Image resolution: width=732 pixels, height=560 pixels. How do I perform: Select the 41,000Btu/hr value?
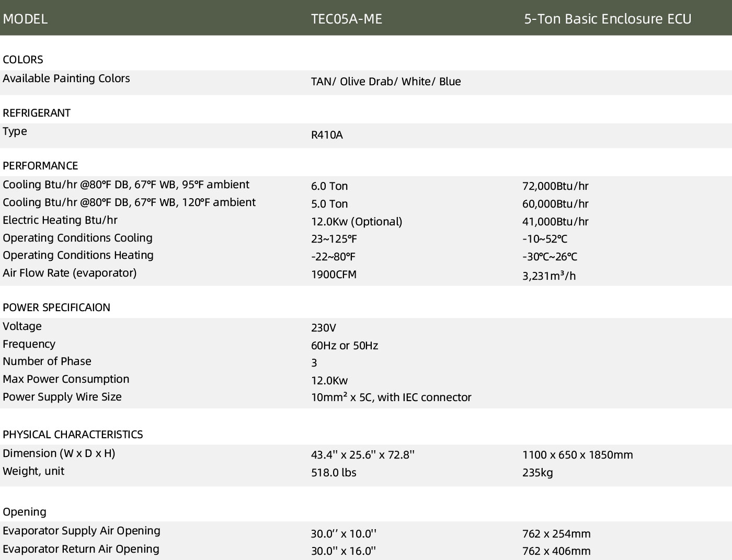(x=555, y=222)
